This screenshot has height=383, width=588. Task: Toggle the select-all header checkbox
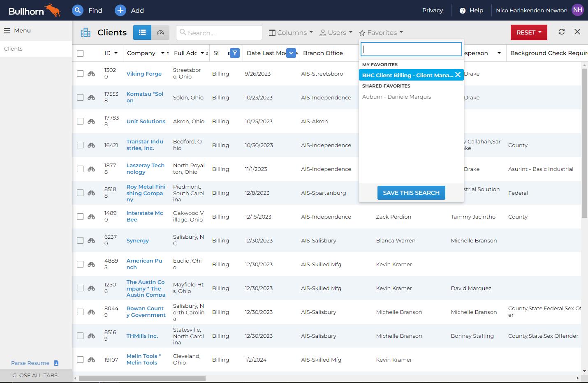pyautogui.click(x=80, y=53)
